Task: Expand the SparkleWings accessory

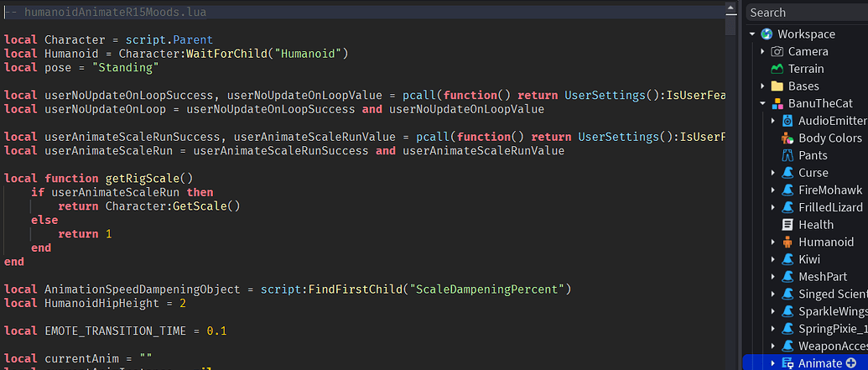Action: click(773, 311)
